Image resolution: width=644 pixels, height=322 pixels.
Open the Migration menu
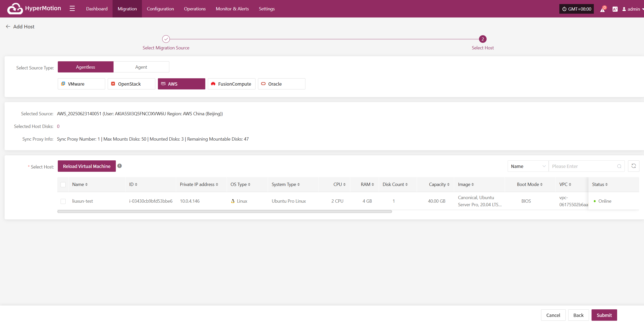click(127, 9)
